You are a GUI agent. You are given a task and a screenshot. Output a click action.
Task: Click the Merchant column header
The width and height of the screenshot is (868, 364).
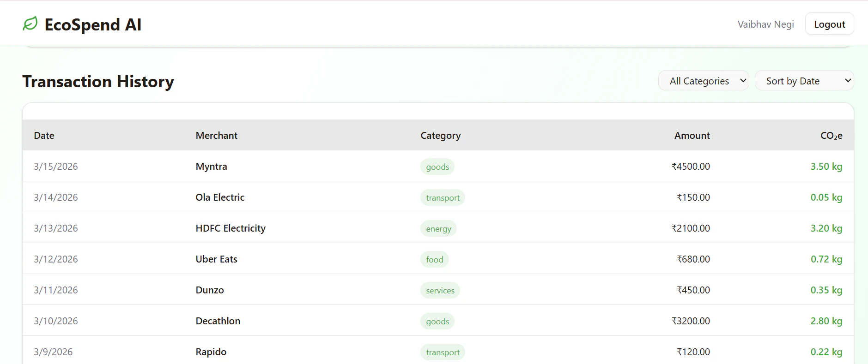(x=217, y=136)
